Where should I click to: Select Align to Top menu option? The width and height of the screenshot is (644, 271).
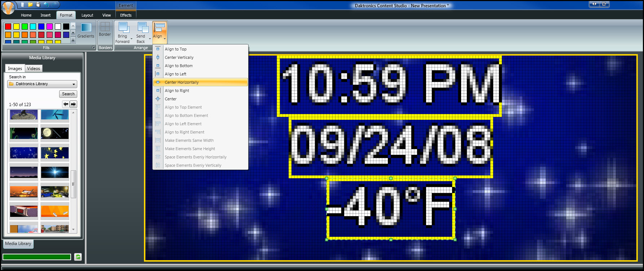[176, 49]
